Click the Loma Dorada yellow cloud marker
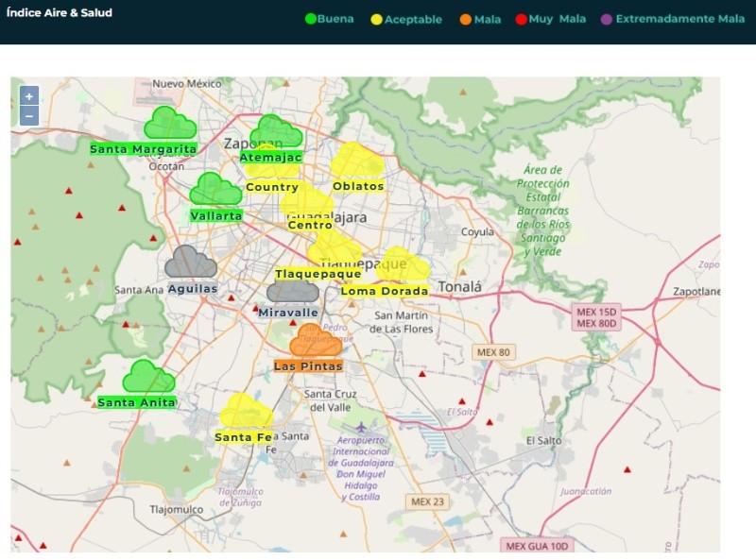Image resolution: width=756 pixels, height=560 pixels. [x=403, y=266]
